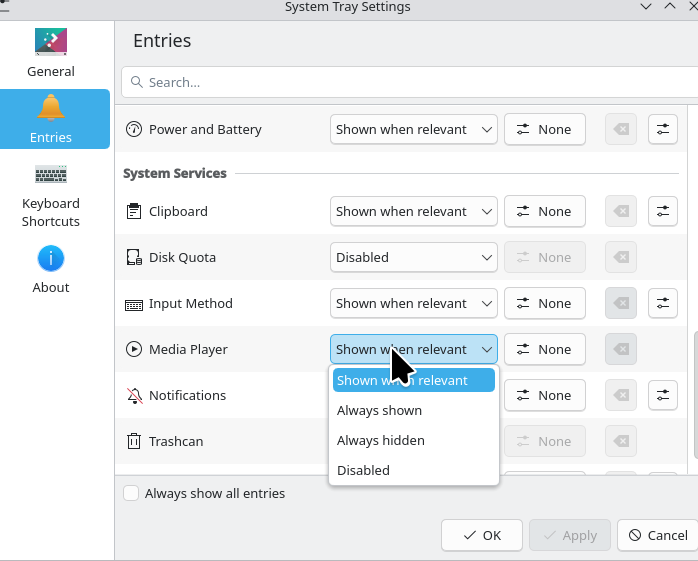Click the Cancel button
698x561 pixels.
(x=657, y=535)
